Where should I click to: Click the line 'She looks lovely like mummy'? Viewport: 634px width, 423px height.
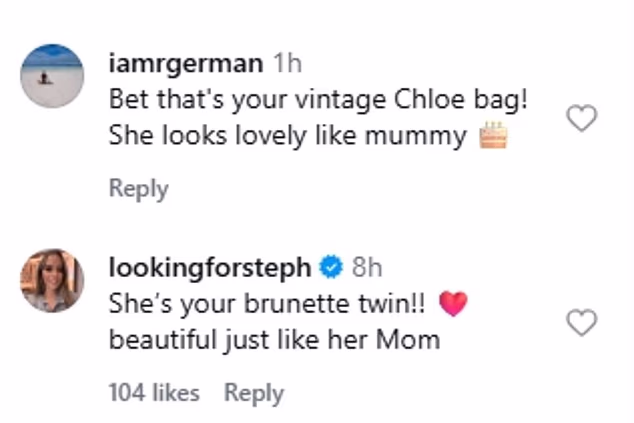288,135
